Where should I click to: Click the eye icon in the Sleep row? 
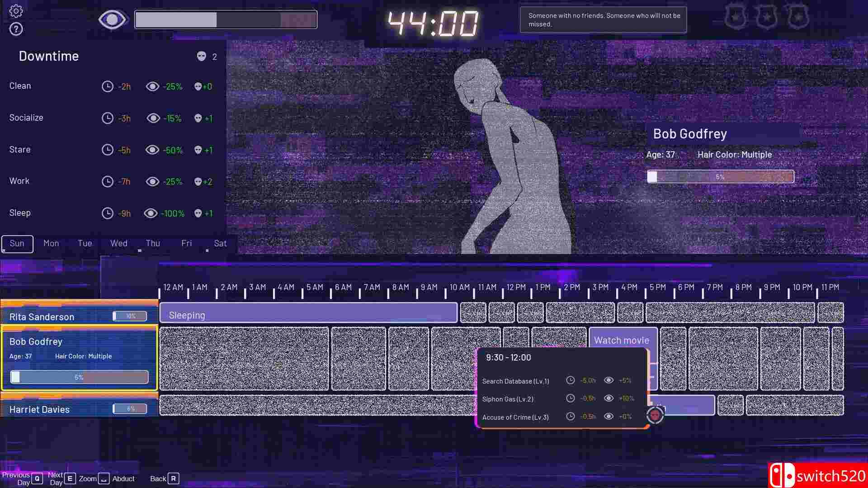[x=151, y=213]
